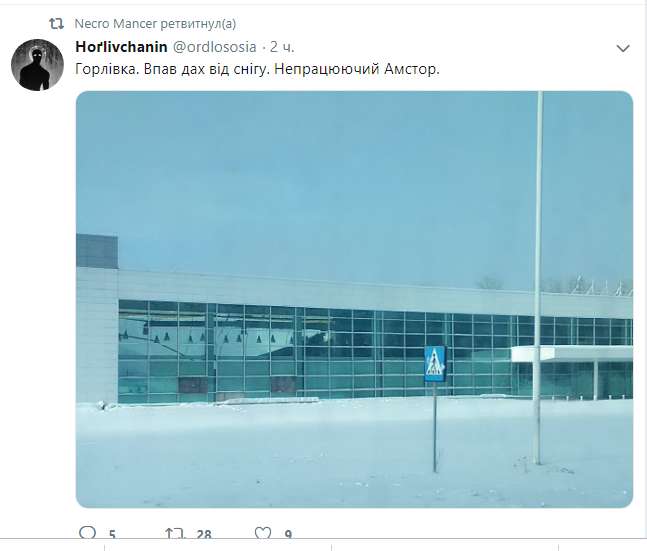The image size is (647, 551).
Task: Open tweet permalink via 2 ч. timestamp
Action: pos(282,47)
